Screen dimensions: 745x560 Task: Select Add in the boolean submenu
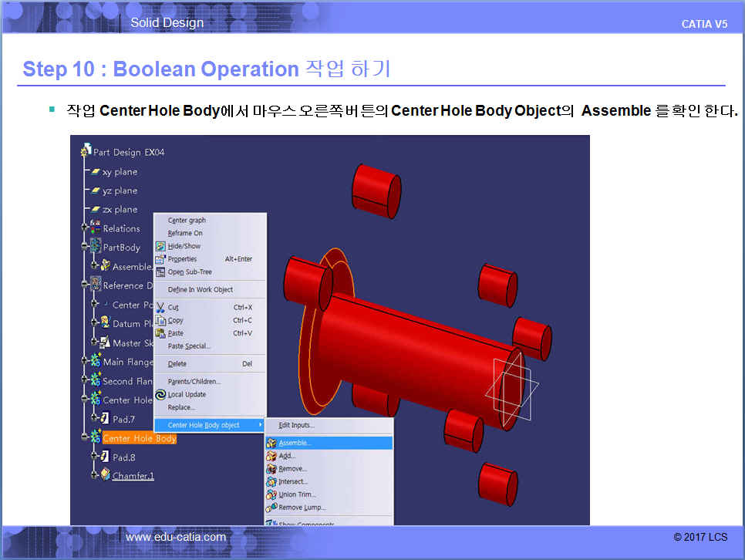tap(287, 456)
